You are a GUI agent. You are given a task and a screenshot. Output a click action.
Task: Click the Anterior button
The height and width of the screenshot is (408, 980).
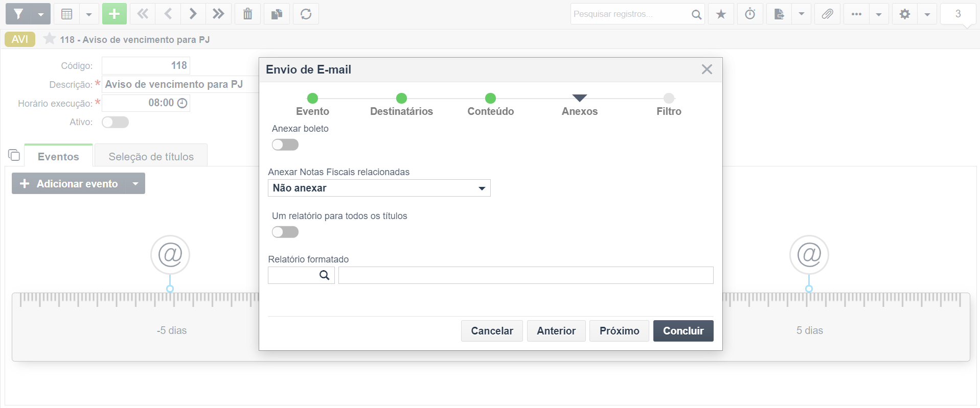pyautogui.click(x=556, y=331)
